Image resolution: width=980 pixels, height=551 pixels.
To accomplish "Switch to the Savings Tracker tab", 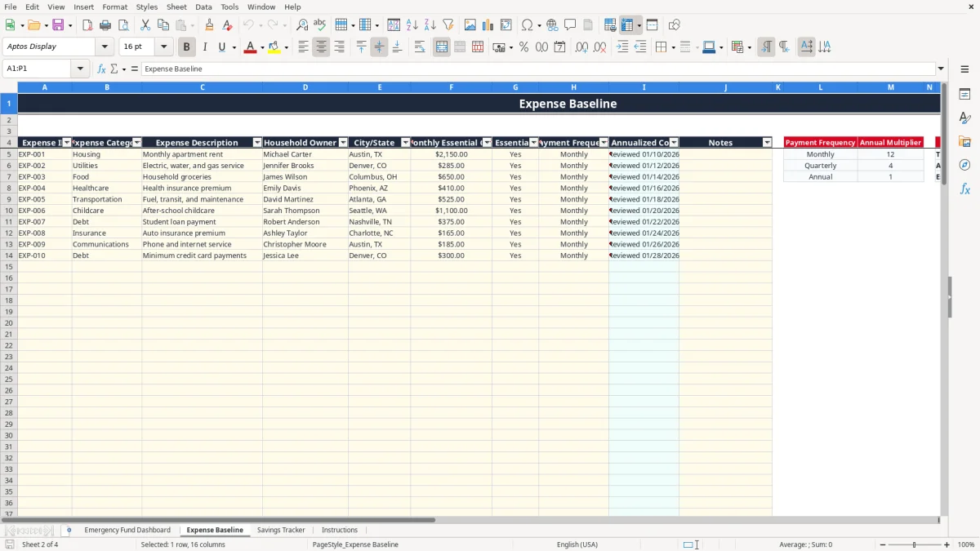I will pyautogui.click(x=281, y=531).
